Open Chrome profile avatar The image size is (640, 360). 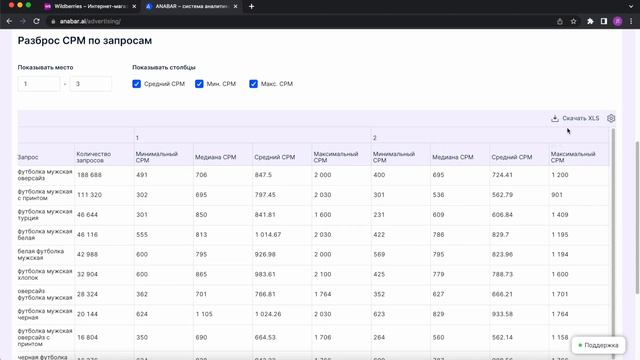[618, 21]
